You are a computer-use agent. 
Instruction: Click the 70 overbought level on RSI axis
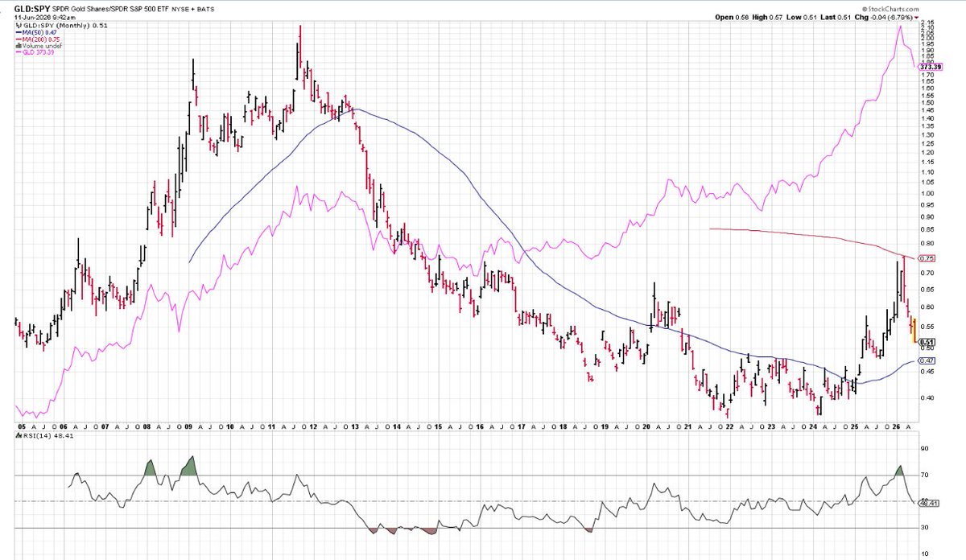[924, 476]
